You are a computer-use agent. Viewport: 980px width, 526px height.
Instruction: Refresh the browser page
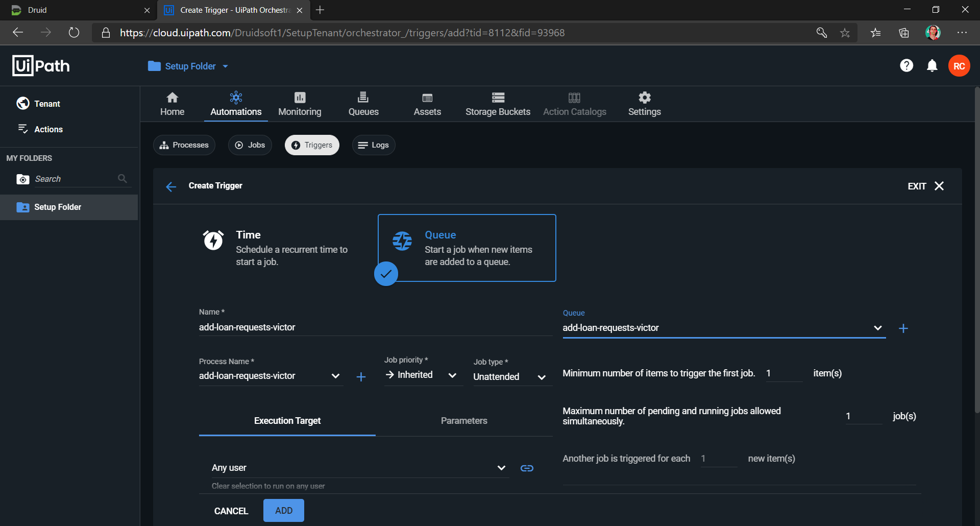74,33
